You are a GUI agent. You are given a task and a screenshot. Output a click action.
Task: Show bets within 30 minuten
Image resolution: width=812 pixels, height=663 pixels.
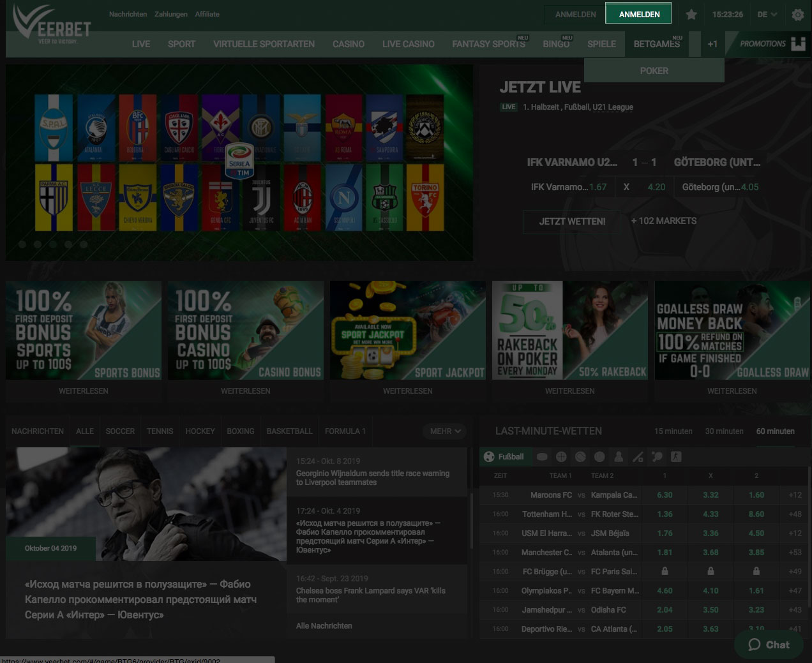pos(724,431)
